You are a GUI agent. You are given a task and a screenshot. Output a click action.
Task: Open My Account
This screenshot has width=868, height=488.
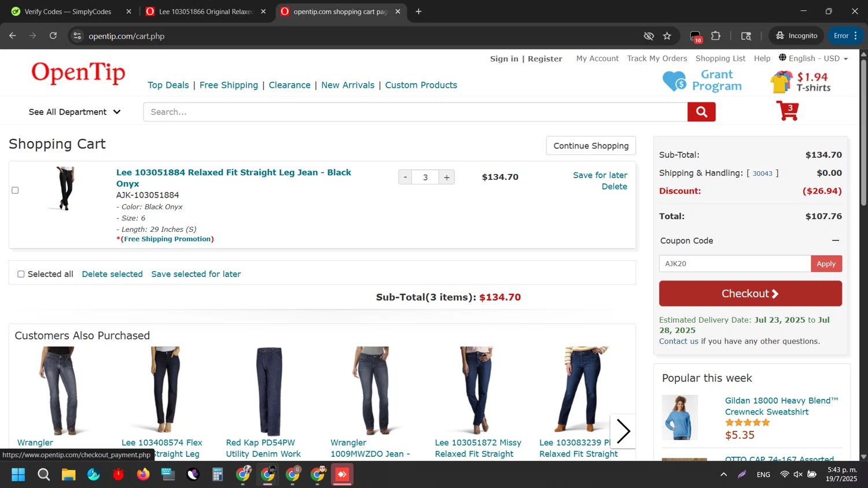(x=597, y=58)
